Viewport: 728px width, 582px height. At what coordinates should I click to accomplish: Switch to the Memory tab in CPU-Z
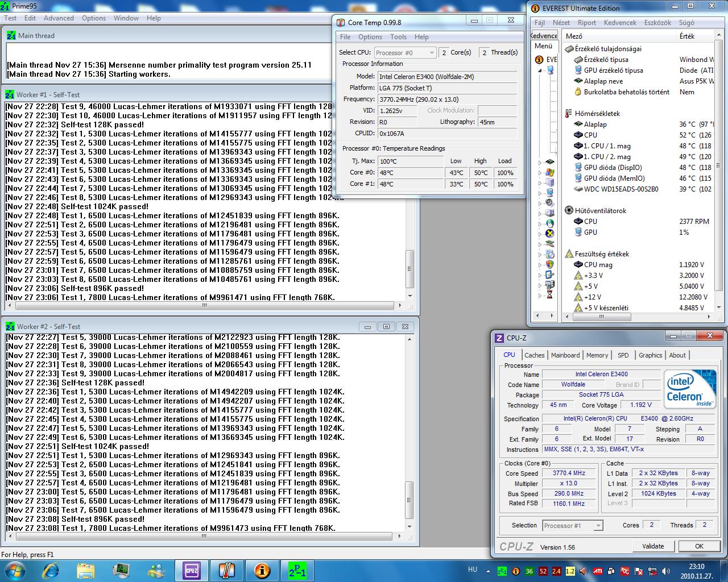click(x=597, y=355)
